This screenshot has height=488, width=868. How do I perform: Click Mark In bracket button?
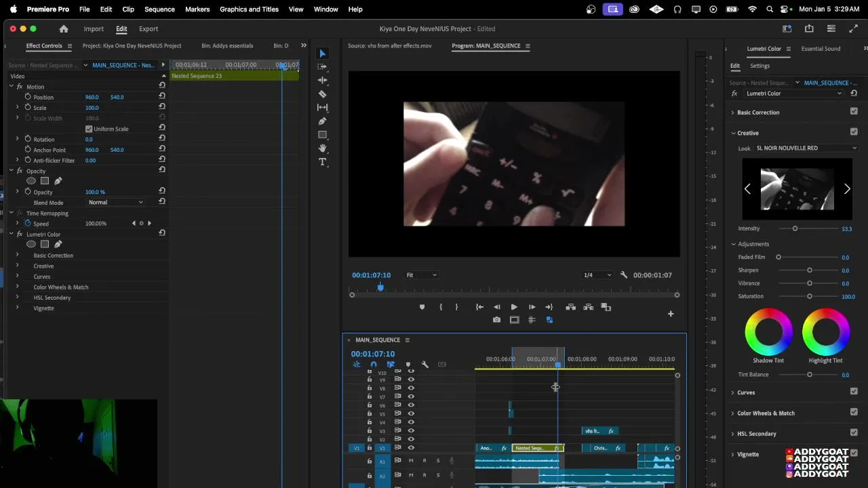(441, 307)
